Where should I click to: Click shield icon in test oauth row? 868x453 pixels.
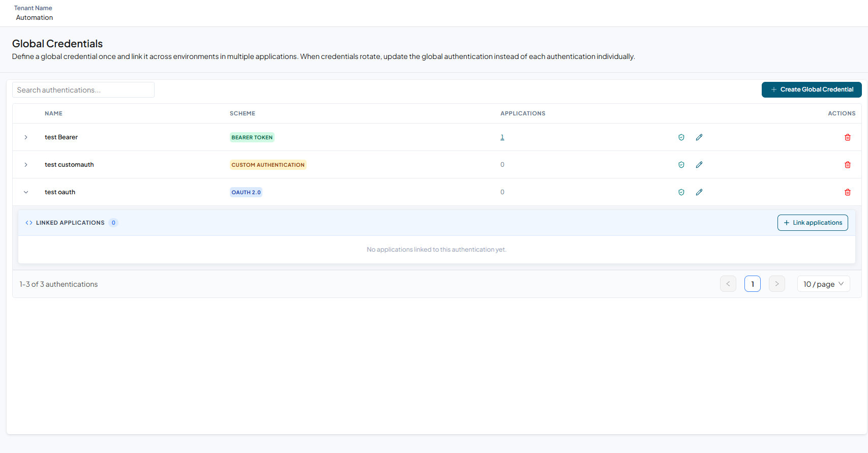click(681, 192)
